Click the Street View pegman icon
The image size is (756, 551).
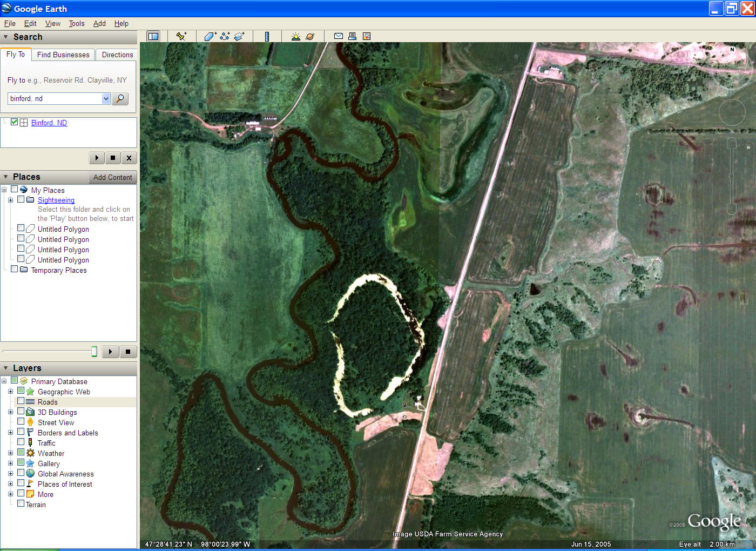click(x=30, y=422)
